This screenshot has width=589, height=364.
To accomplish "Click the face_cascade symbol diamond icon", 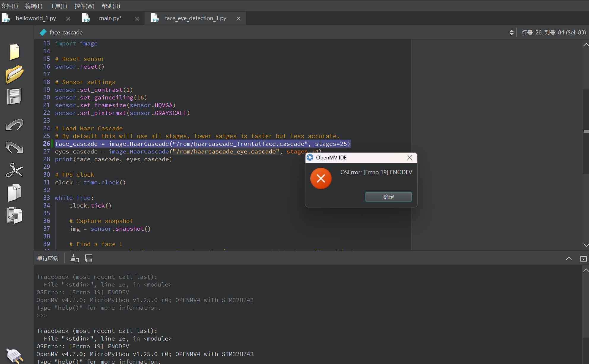I will pyautogui.click(x=43, y=32).
